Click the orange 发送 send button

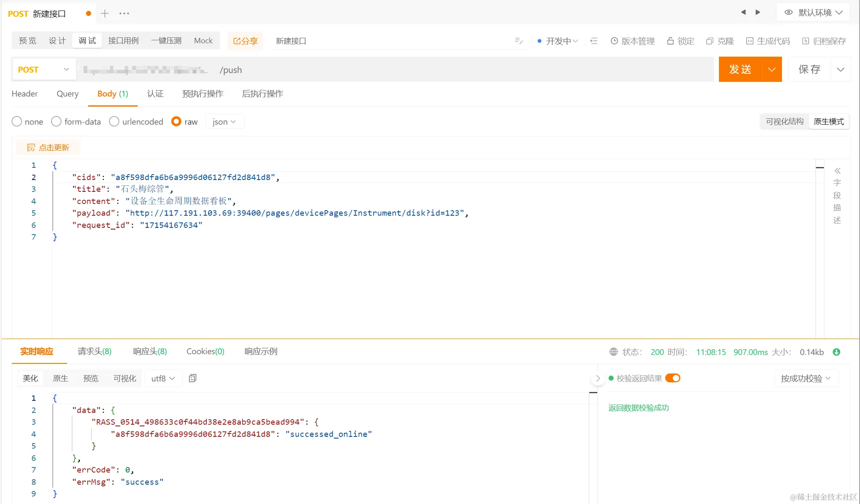(x=740, y=70)
